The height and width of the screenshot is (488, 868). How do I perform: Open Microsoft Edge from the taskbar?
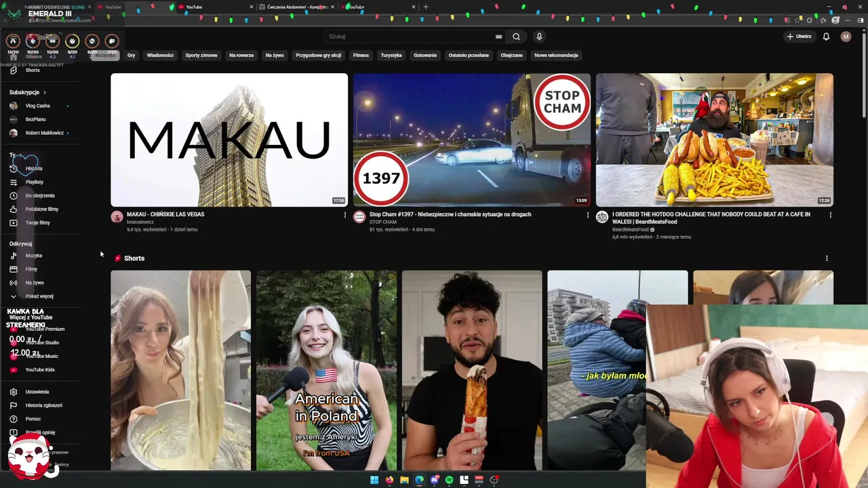coord(419,480)
